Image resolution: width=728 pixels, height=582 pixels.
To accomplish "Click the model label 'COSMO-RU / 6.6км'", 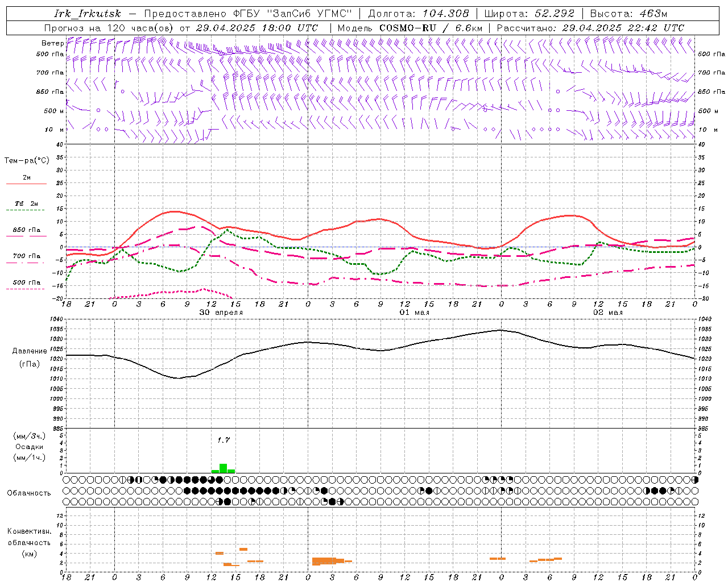I will 431,28.
